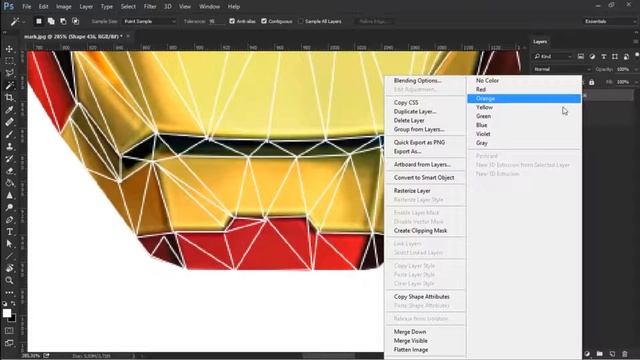Select the Eraser tool
Image resolution: width=640 pixels, height=360 pixels.
[x=9, y=171]
